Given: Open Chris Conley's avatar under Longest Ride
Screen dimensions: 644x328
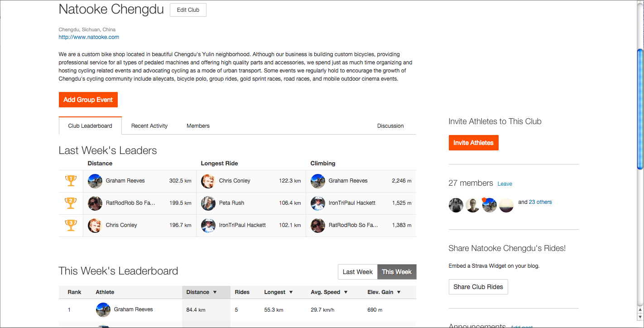Looking at the screenshot, I should tap(208, 181).
